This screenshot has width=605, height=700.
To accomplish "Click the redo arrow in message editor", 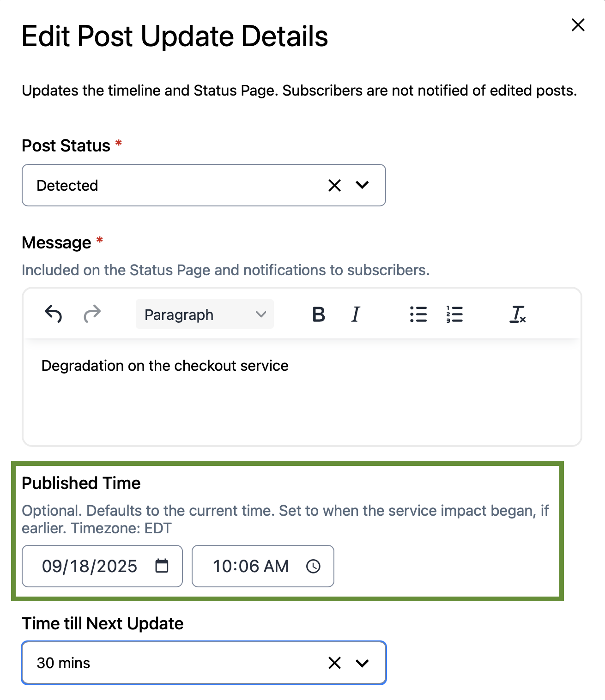I will [92, 314].
